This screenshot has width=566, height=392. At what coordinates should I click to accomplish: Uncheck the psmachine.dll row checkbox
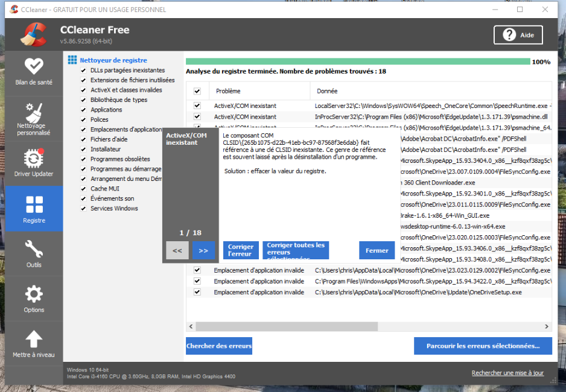[197, 116]
